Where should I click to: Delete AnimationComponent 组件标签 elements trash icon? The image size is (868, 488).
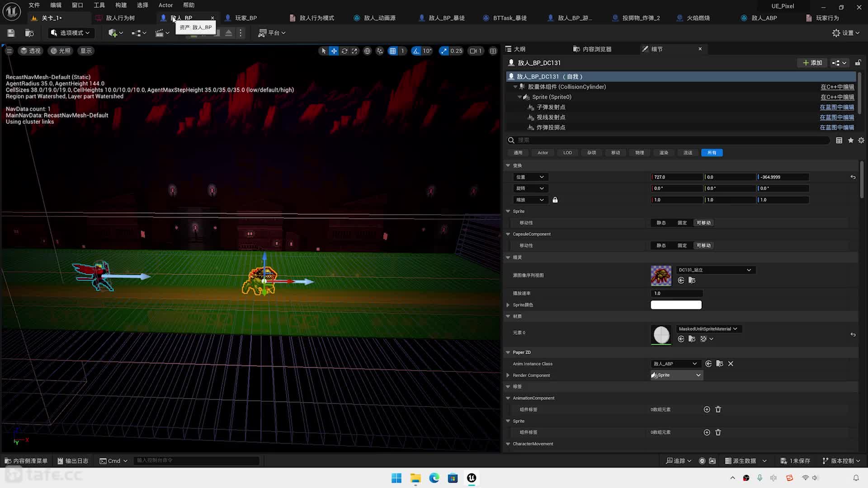(718, 409)
